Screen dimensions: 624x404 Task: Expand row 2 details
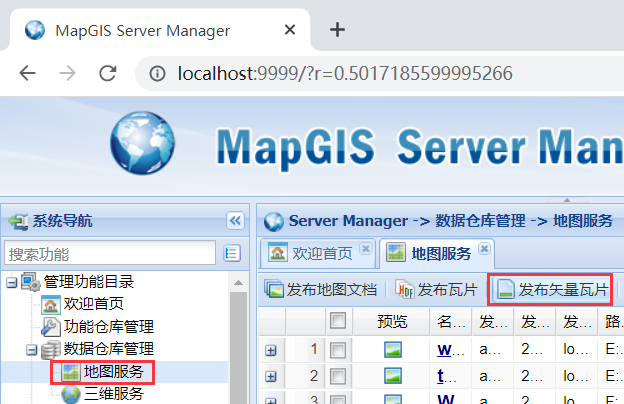point(271,377)
